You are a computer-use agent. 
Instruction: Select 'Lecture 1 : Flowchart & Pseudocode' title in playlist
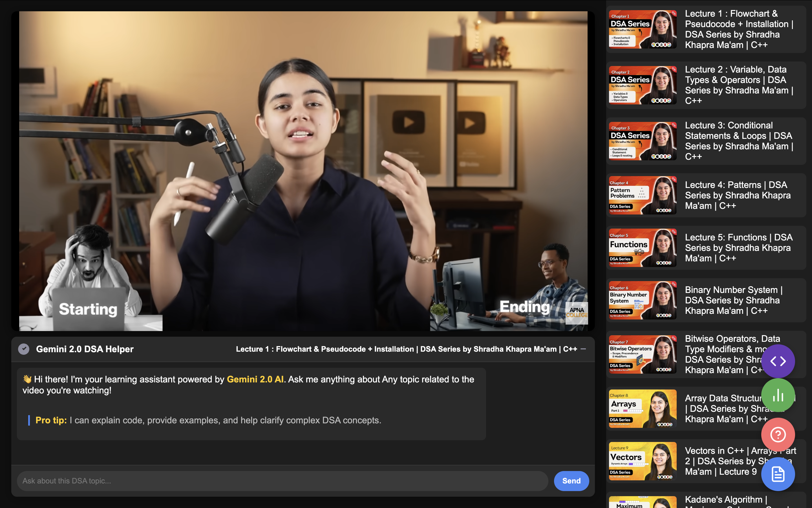click(739, 29)
